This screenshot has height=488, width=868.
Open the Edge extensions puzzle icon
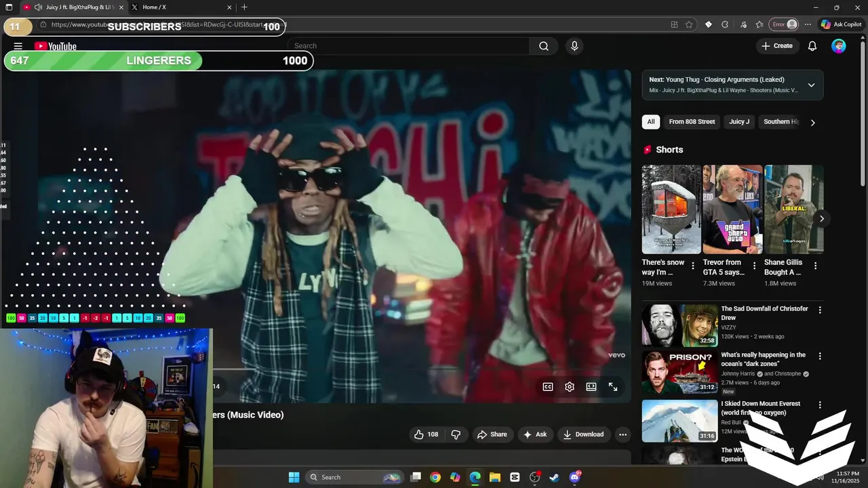coord(725,24)
